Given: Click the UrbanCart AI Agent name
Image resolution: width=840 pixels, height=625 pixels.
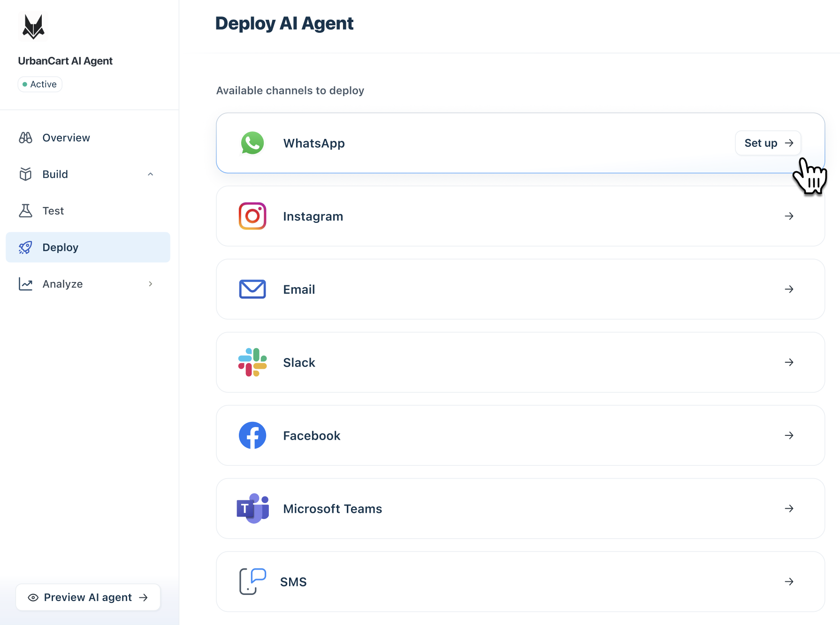Looking at the screenshot, I should (x=65, y=61).
